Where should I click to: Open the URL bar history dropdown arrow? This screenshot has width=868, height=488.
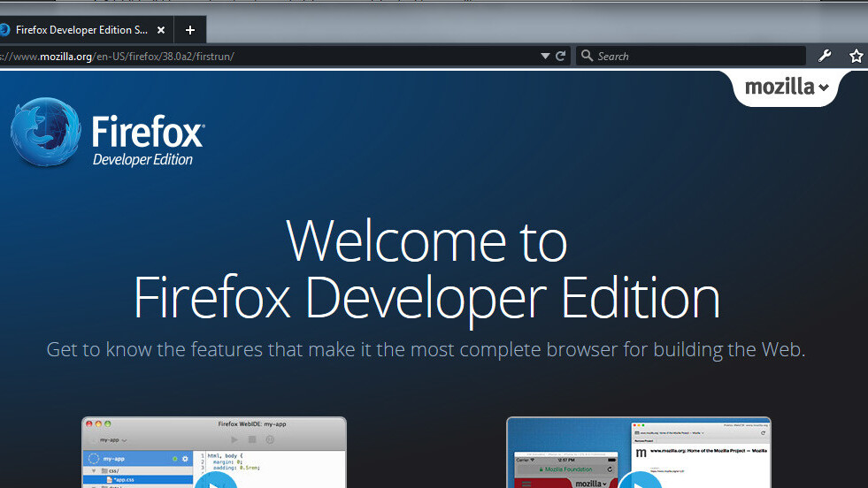click(x=545, y=56)
